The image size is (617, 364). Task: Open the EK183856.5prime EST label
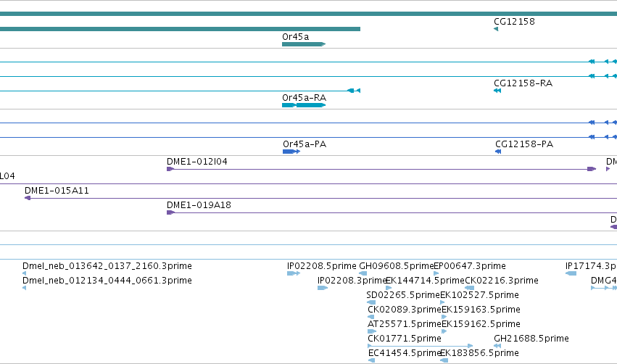(x=479, y=353)
